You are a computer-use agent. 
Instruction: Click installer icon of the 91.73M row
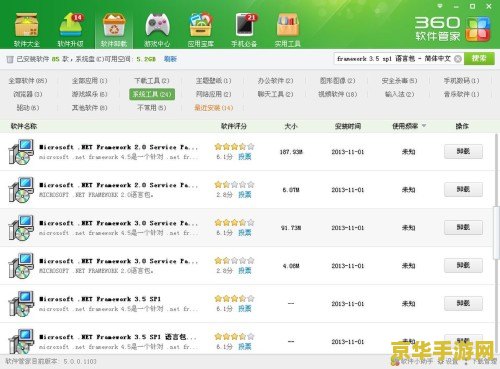21,228
